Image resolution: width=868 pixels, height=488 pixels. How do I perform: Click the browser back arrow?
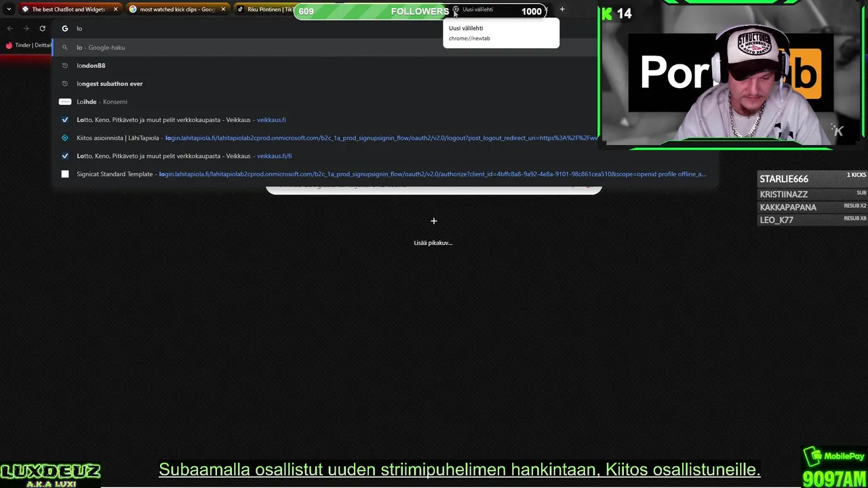click(x=9, y=28)
